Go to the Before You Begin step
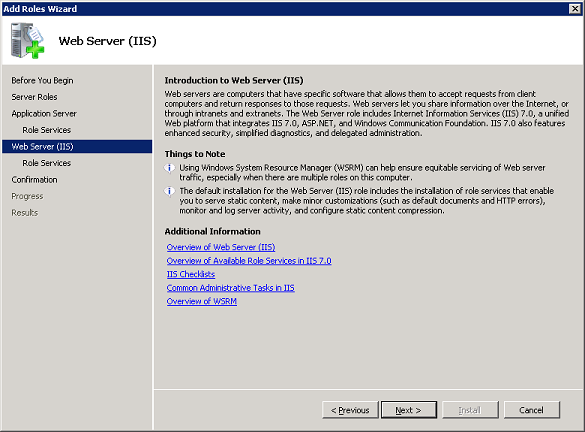 tap(42, 81)
